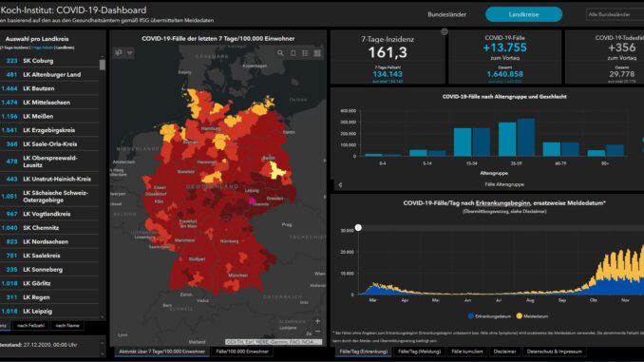Select LK Unstrut-Hainich-Kreis row
Image resolution: width=644 pixels, height=362 pixels.
[x=49, y=180]
